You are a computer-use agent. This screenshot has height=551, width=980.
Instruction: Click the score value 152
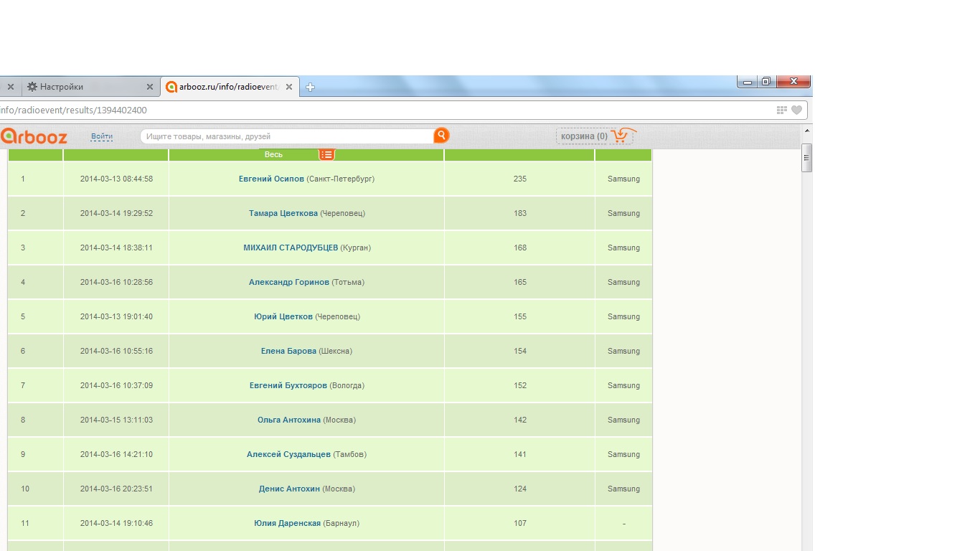[x=520, y=385]
